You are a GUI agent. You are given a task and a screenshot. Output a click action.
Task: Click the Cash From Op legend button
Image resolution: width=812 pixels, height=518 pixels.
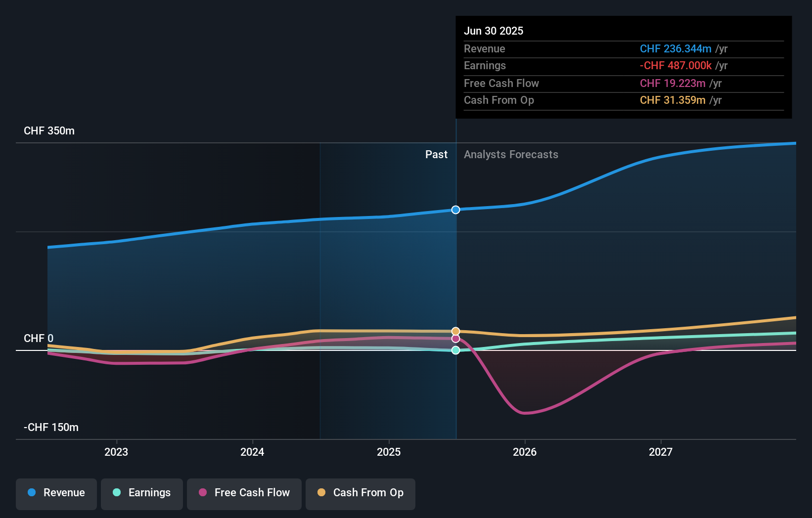click(360, 494)
